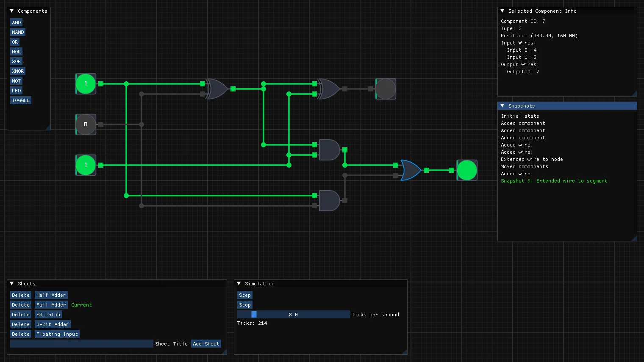This screenshot has width=644, height=362.
Task: Add an XNOR gate component
Action: pyautogui.click(x=18, y=71)
